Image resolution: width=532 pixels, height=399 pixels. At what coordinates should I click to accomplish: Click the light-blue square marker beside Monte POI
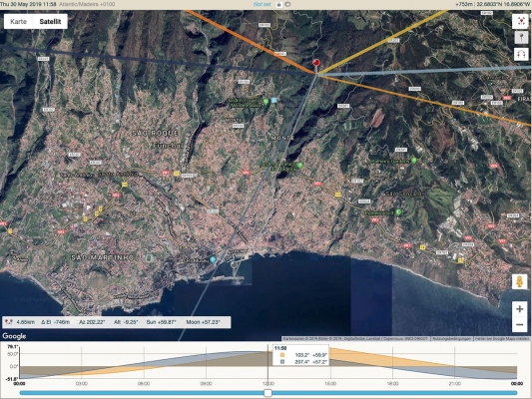[x=273, y=101]
